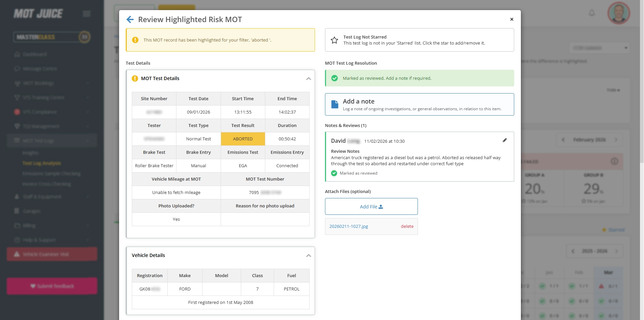The height and width of the screenshot is (320, 644).
Task: Click the blue Add a note document icon
Action: [x=334, y=104]
